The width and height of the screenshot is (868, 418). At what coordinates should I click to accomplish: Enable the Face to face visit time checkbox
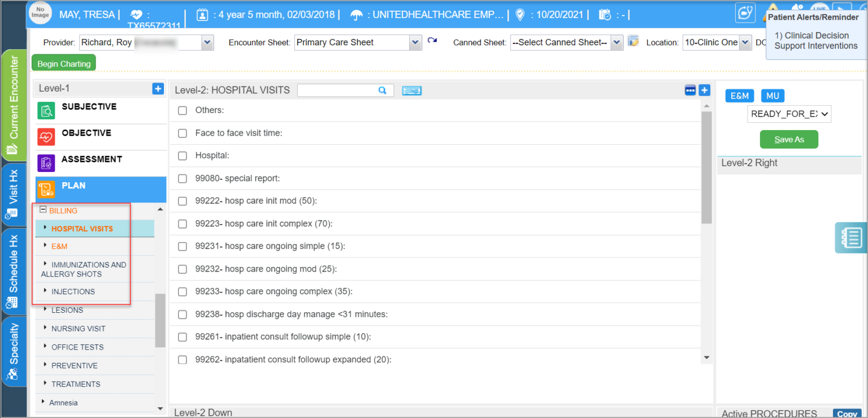pyautogui.click(x=182, y=133)
